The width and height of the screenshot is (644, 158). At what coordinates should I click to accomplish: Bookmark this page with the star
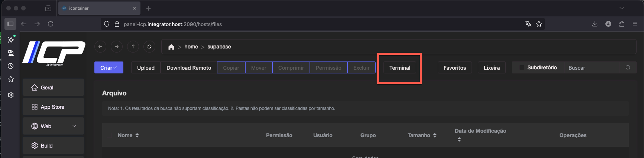tap(539, 24)
